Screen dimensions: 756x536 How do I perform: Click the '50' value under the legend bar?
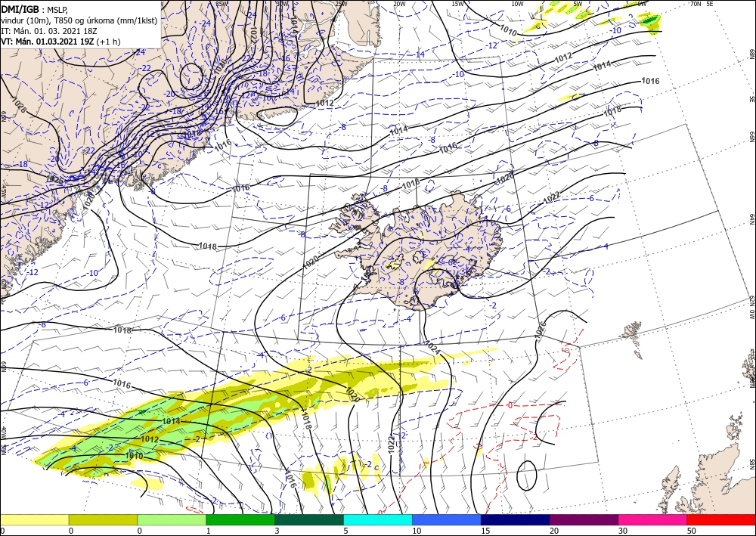[x=691, y=531]
